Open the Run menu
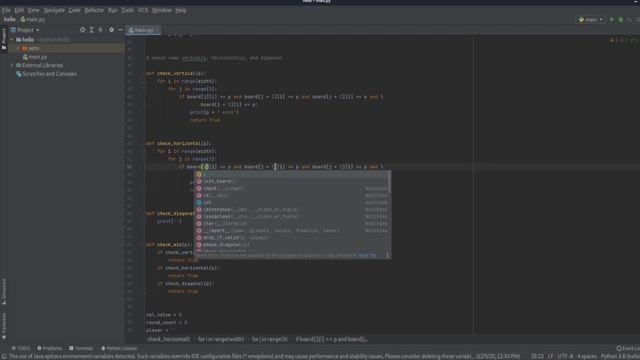The width and height of the screenshot is (640, 360). [113, 10]
